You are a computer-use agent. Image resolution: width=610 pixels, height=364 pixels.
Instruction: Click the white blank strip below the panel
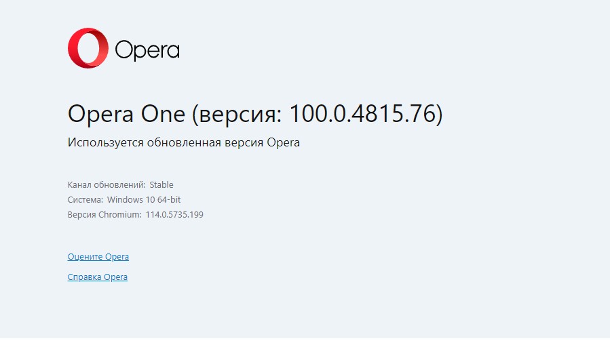tap(305, 351)
